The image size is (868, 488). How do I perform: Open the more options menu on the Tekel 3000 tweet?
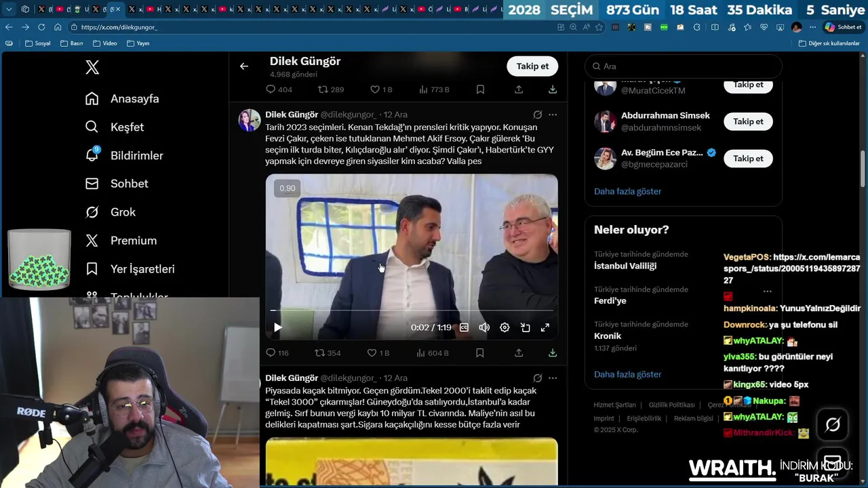click(x=553, y=378)
